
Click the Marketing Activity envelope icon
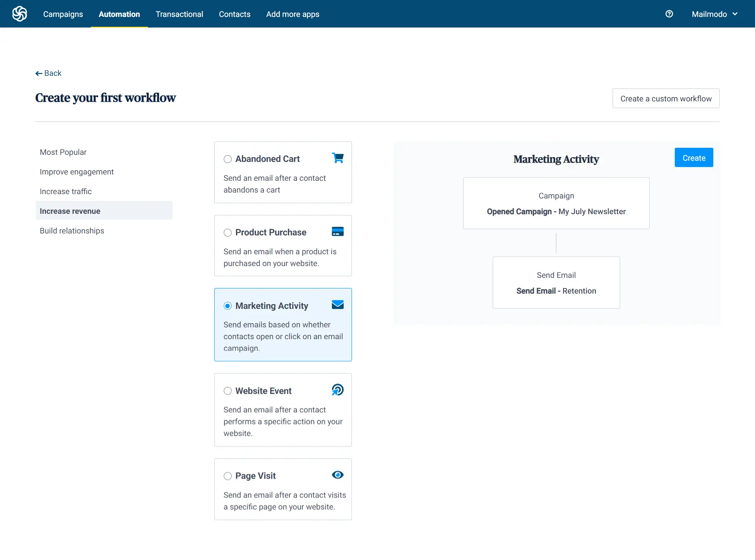pos(338,305)
